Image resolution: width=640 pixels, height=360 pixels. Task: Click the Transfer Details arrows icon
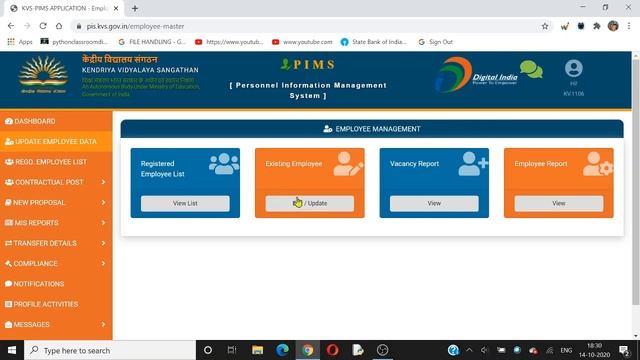(8, 243)
